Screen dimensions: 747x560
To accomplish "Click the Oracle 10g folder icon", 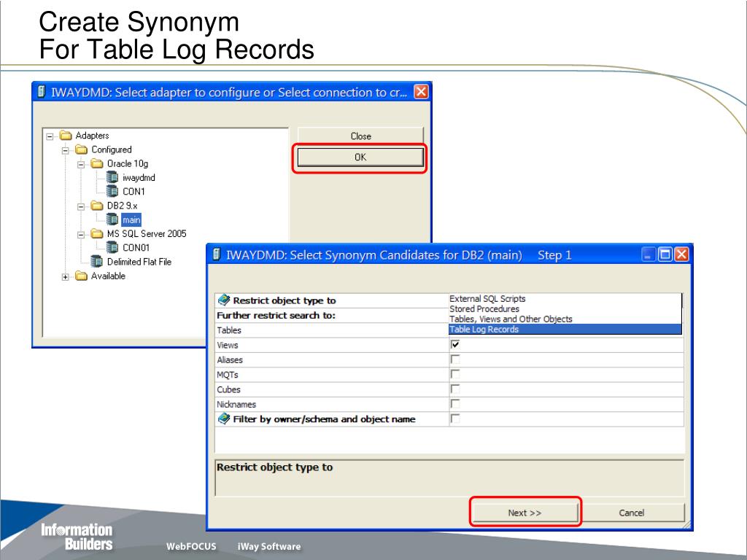I will point(97,164).
